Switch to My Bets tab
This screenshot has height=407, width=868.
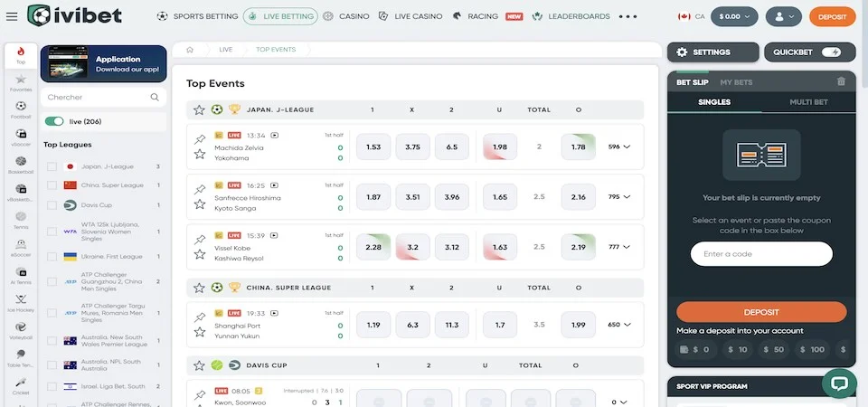(736, 82)
